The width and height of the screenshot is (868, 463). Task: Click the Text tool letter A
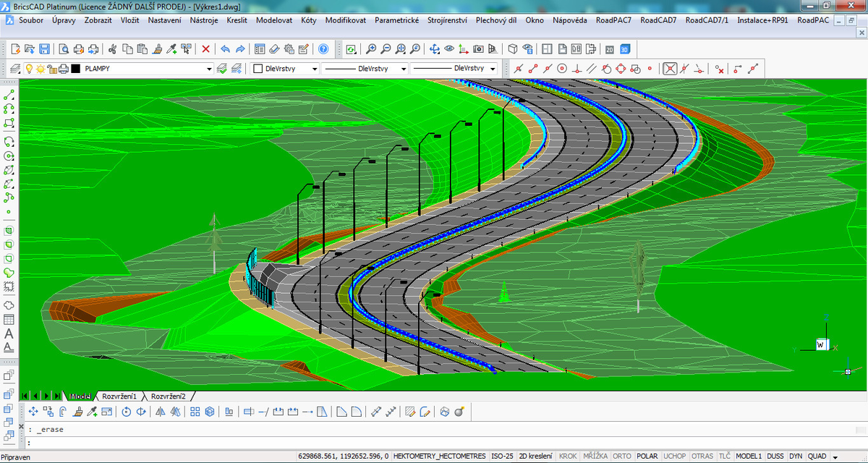pyautogui.click(x=9, y=334)
